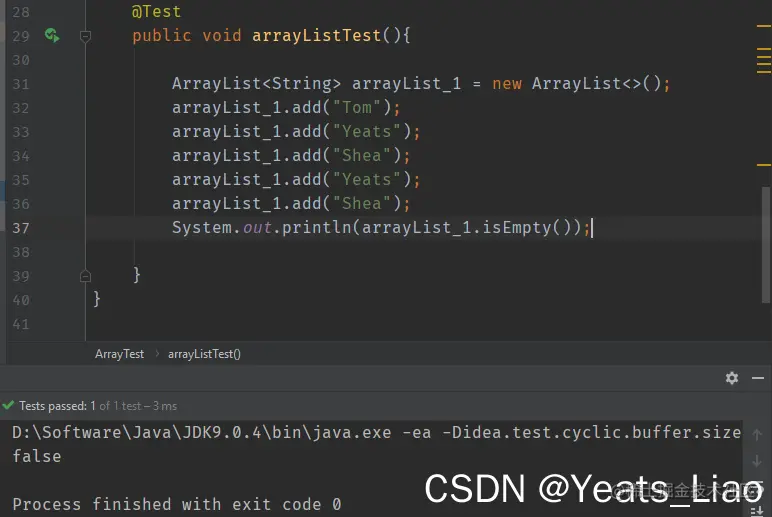This screenshot has width=772, height=517.
Task: Click the editor vertical scrollbar thumb
Action: pos(766,245)
